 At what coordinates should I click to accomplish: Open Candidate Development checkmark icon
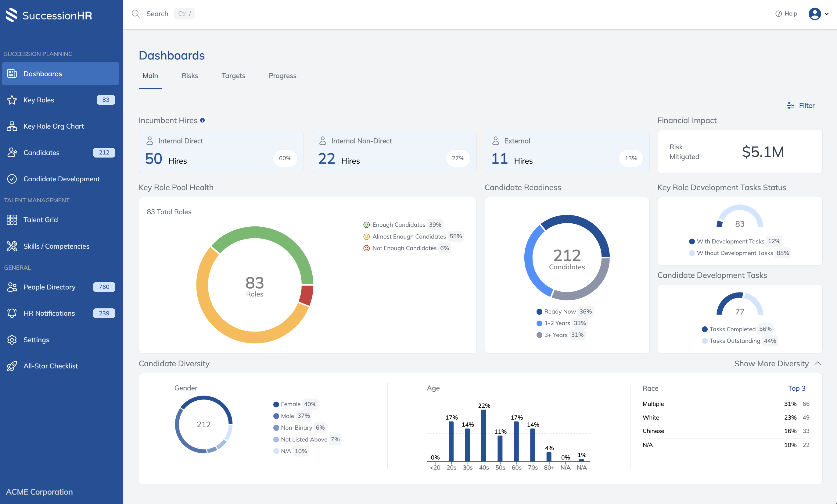click(12, 179)
